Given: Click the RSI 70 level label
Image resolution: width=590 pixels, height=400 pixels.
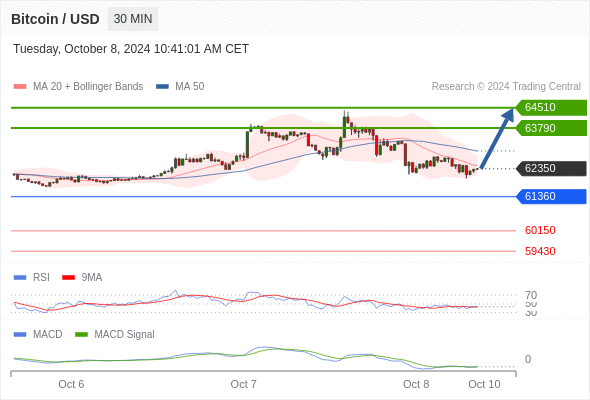Looking at the screenshot, I should coord(531,295).
